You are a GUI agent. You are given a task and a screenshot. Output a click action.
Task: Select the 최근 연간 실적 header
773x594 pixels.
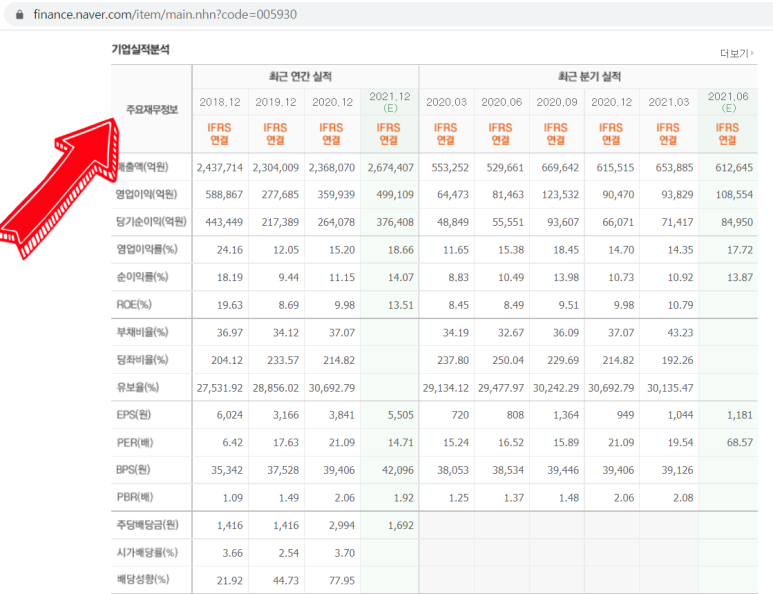300,76
